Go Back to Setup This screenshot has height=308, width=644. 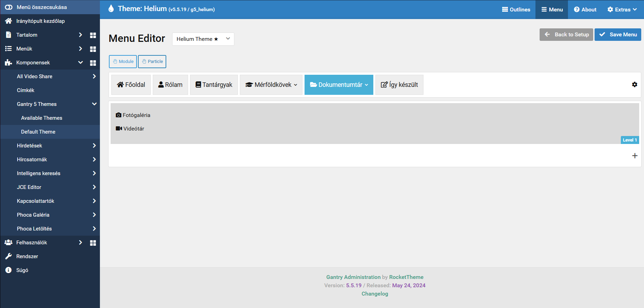tap(566, 35)
